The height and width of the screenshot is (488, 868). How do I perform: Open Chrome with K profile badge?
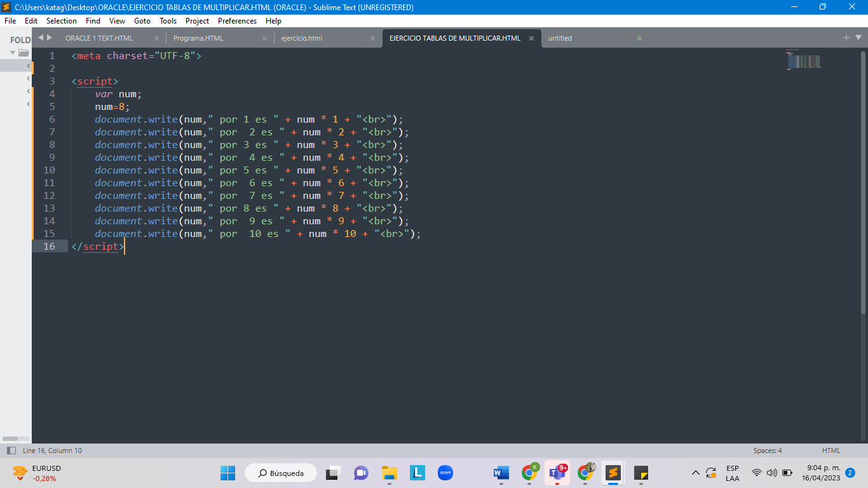pos(529,473)
